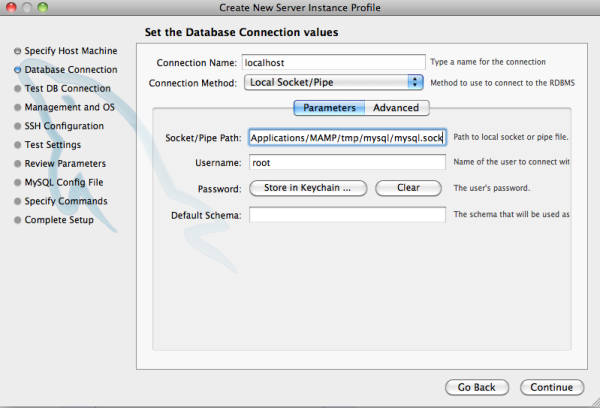Viewport: 600px width, 408px height.
Task: Select the Specify Commands step
Action: click(66, 202)
